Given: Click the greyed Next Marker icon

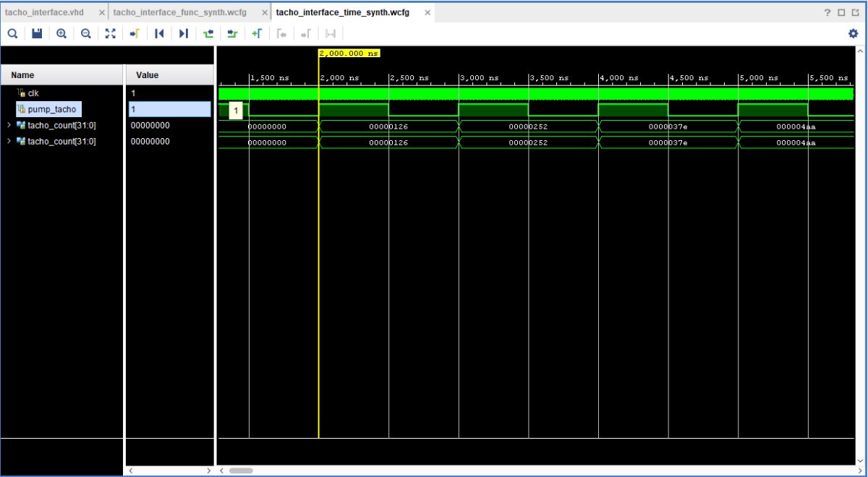Looking at the screenshot, I should pos(306,33).
